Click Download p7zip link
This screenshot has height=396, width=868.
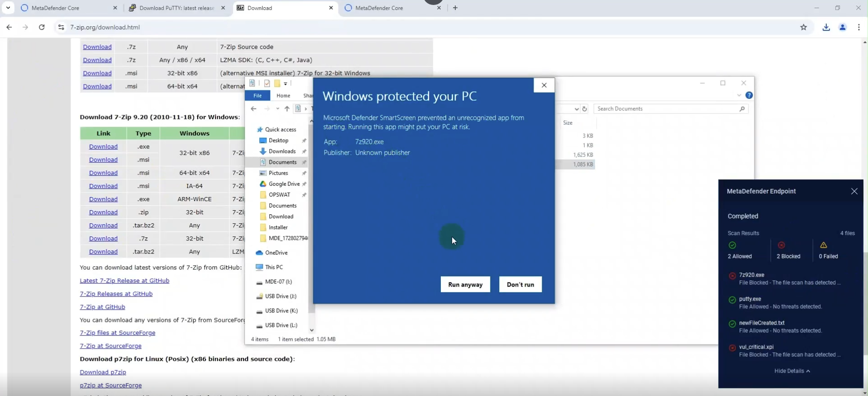pyautogui.click(x=103, y=372)
